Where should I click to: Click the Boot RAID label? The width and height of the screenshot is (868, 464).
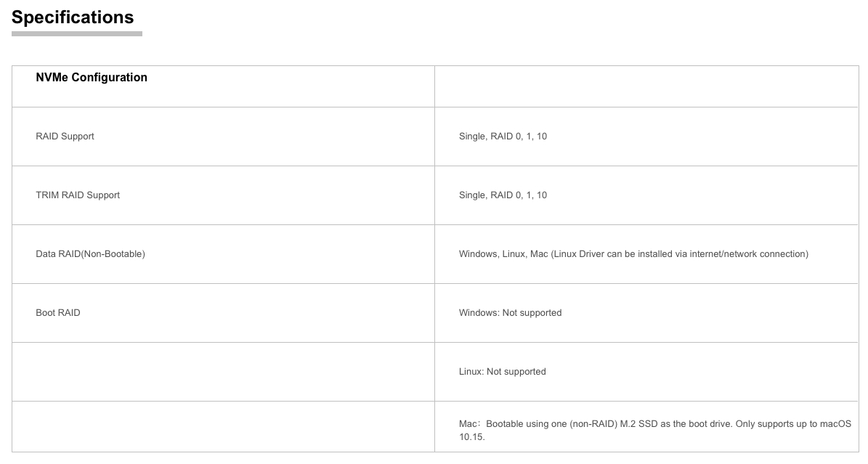(58, 313)
